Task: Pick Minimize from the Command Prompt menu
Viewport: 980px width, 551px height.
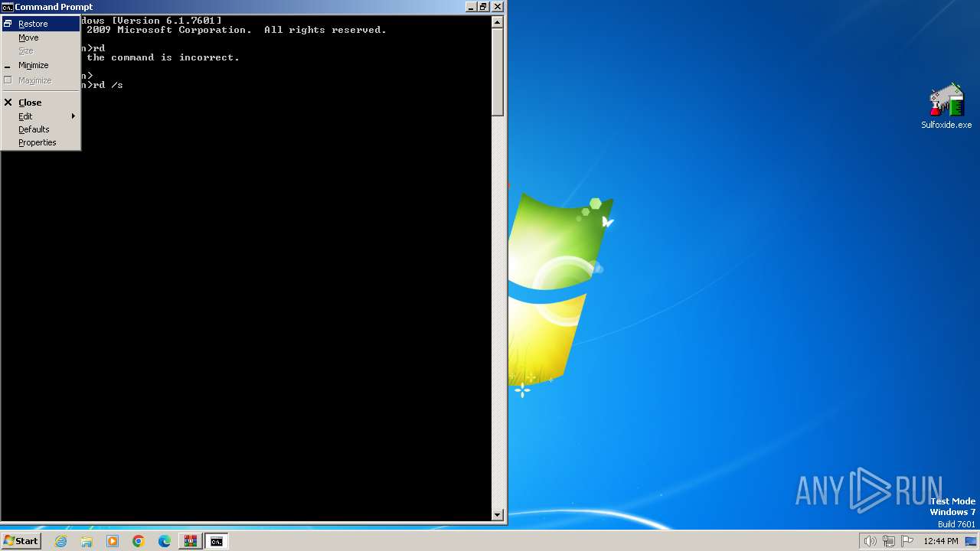Action: [41, 65]
